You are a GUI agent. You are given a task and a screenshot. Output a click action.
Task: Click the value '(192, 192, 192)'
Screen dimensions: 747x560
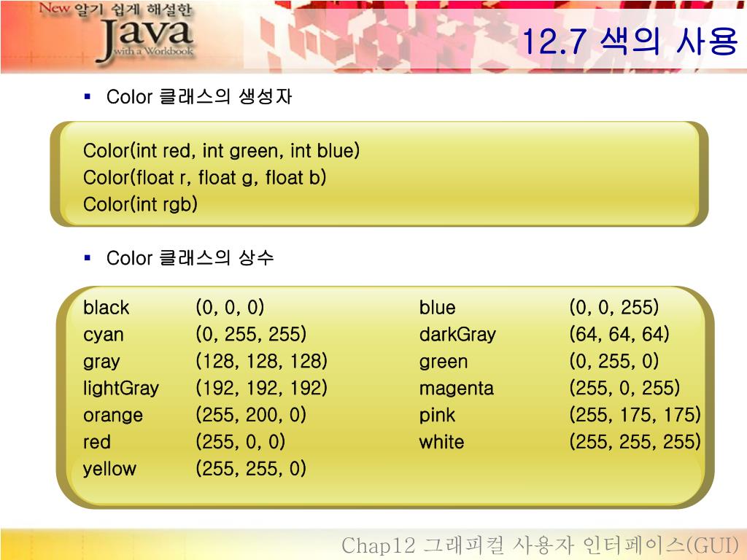(x=261, y=388)
